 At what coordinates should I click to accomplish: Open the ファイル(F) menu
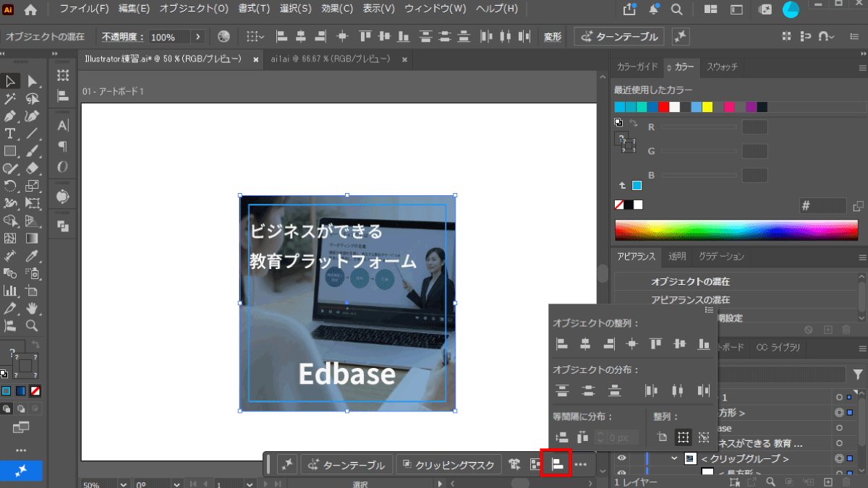(x=84, y=9)
